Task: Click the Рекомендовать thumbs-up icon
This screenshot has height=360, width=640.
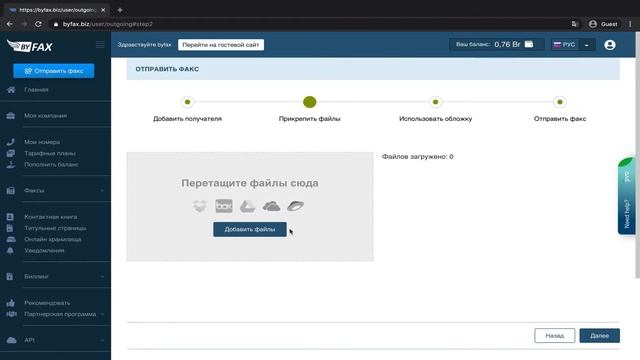Action: (11, 303)
